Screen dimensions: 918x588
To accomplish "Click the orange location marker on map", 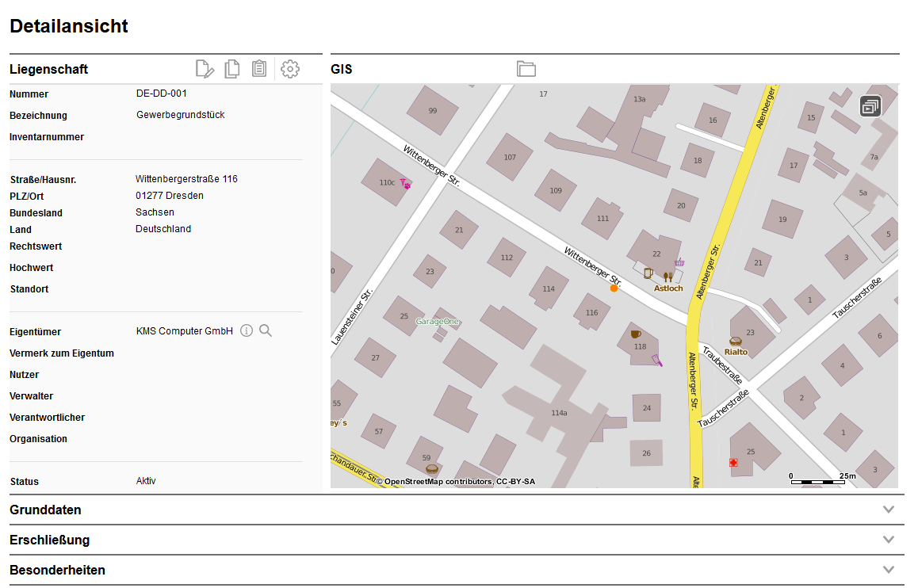I will 614,288.
